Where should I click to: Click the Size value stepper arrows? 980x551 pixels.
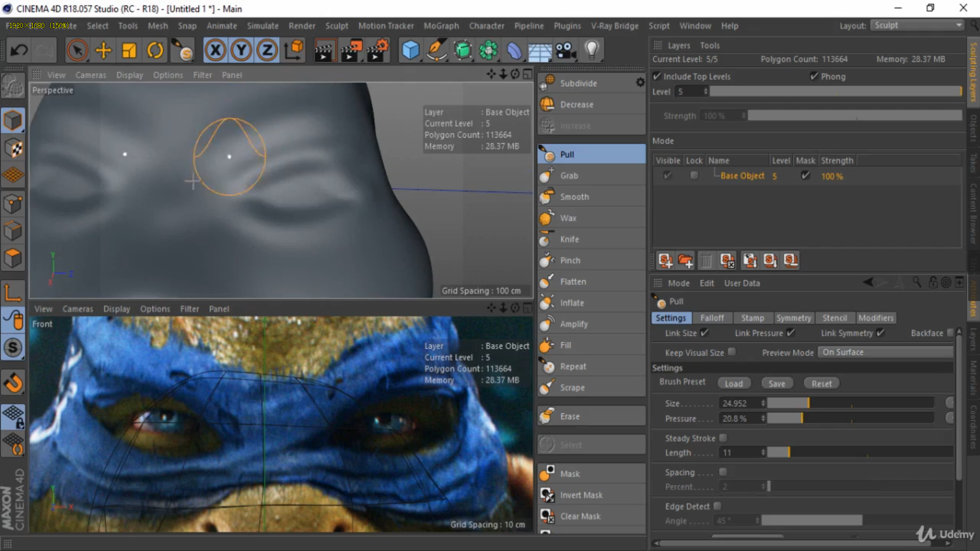(764, 403)
